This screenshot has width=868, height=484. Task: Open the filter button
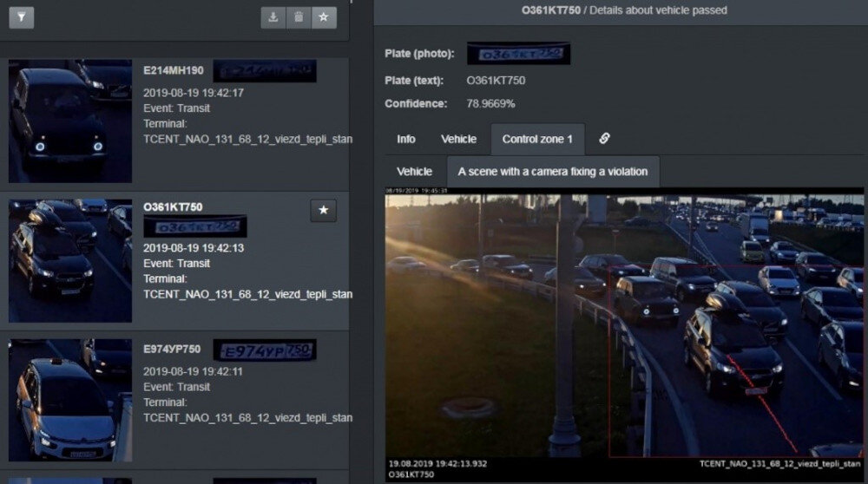pyautogui.click(x=22, y=17)
